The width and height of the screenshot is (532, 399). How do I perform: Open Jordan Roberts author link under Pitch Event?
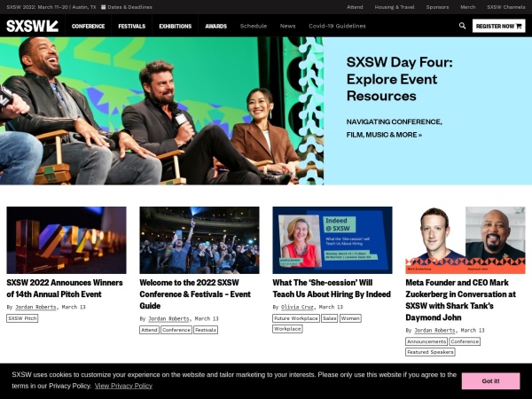coord(35,307)
